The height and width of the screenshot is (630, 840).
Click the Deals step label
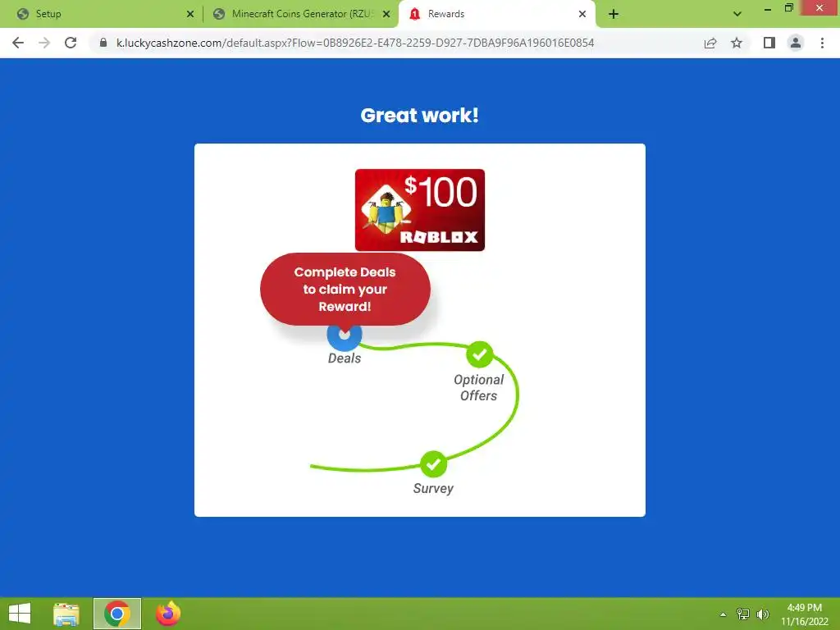coord(345,358)
